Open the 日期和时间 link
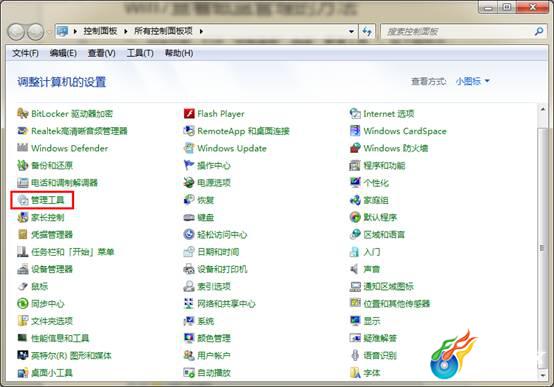The height and width of the screenshot is (387, 554). (218, 252)
